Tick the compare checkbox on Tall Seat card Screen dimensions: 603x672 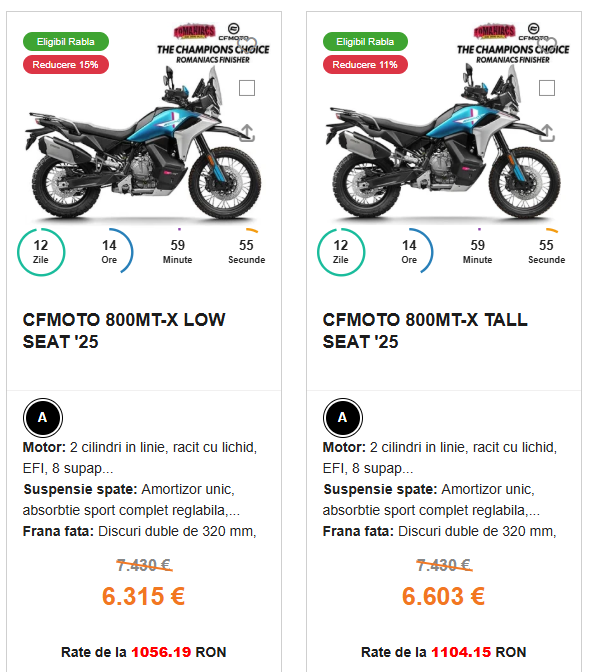[x=547, y=88]
